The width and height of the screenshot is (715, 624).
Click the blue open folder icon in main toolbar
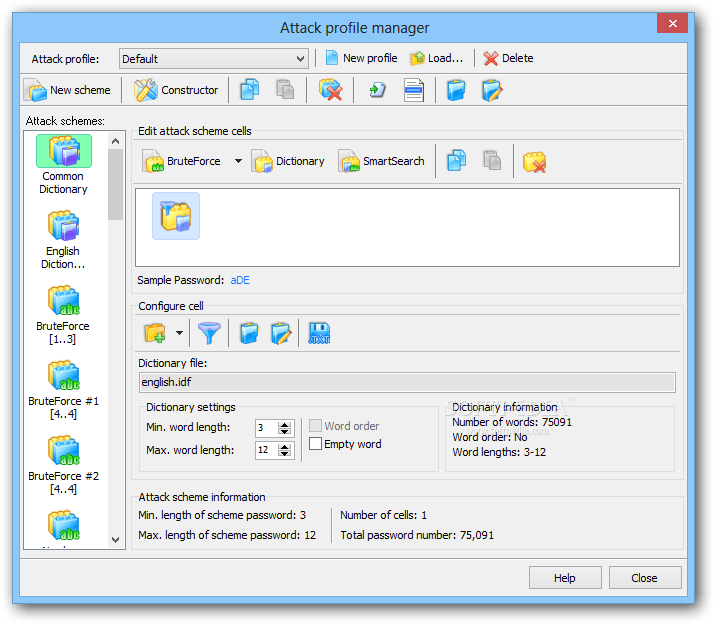coord(456,89)
